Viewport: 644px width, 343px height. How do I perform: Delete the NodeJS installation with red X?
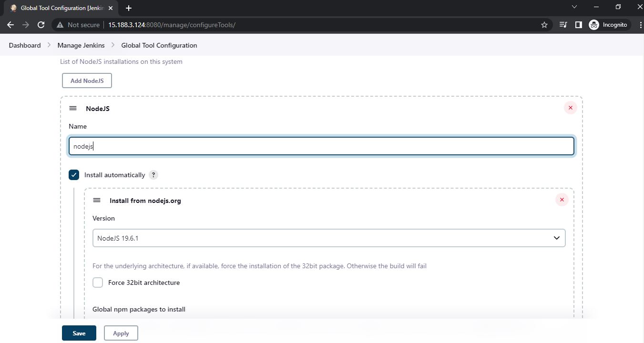(x=570, y=108)
